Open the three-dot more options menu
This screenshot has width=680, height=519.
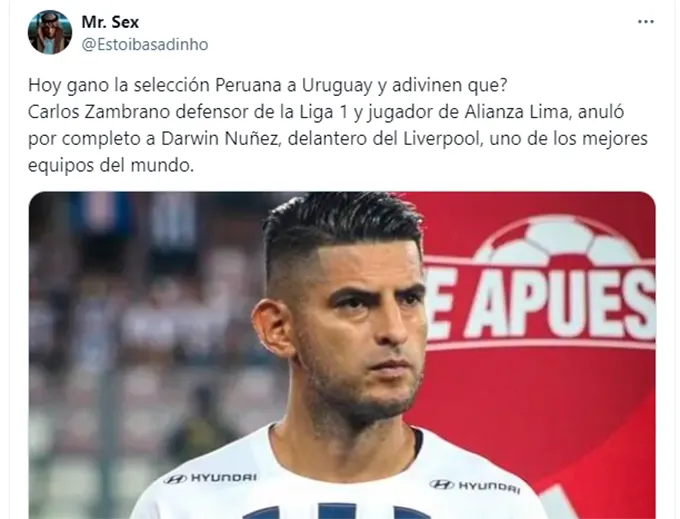click(645, 22)
